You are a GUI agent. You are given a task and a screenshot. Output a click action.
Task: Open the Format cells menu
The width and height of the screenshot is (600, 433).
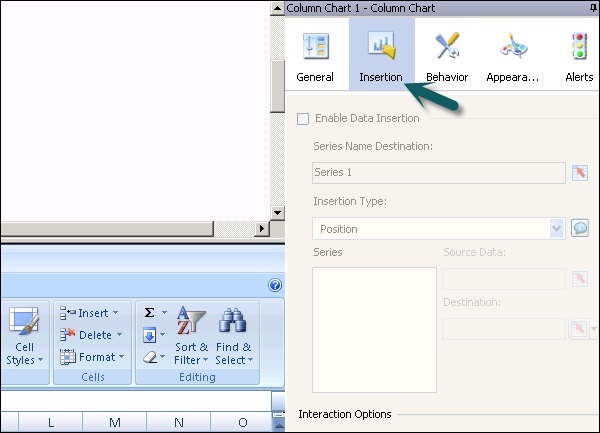tap(91, 357)
